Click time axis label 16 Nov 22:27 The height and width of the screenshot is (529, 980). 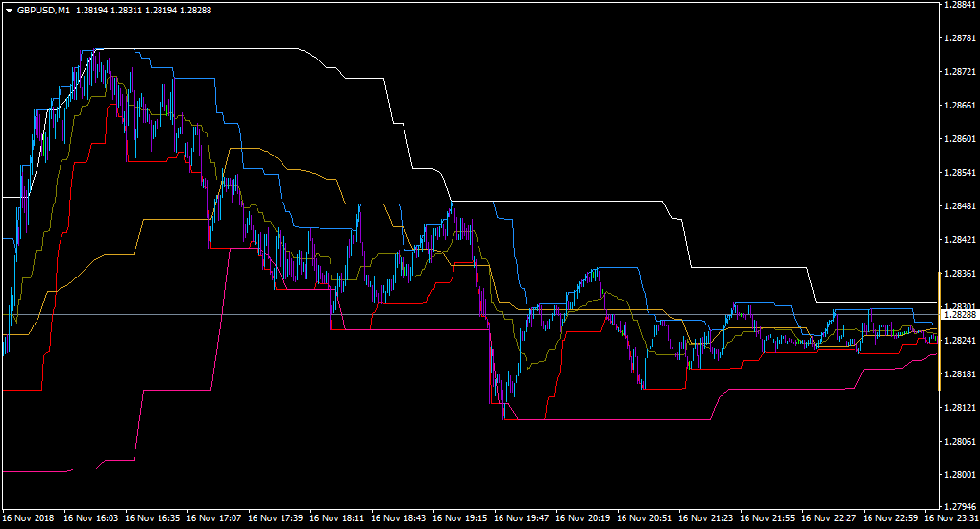828,517
